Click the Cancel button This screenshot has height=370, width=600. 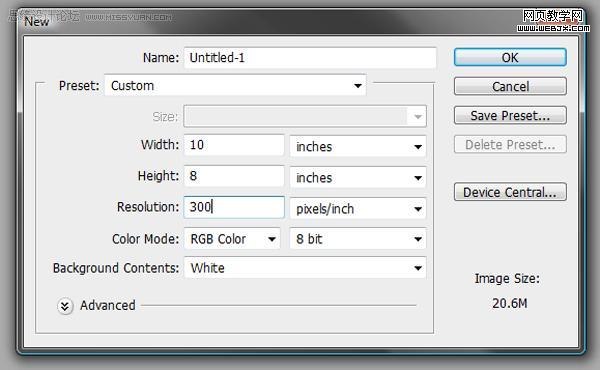(x=510, y=86)
